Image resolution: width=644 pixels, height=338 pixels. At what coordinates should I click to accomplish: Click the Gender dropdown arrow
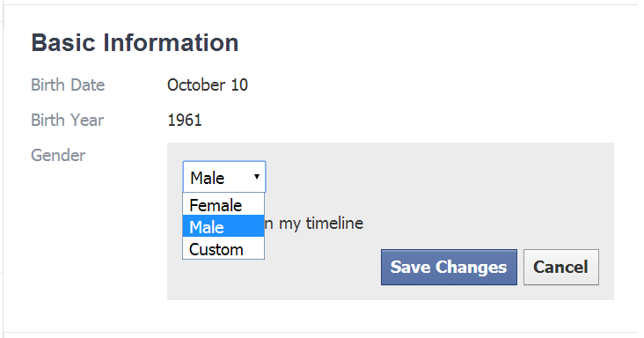257,177
